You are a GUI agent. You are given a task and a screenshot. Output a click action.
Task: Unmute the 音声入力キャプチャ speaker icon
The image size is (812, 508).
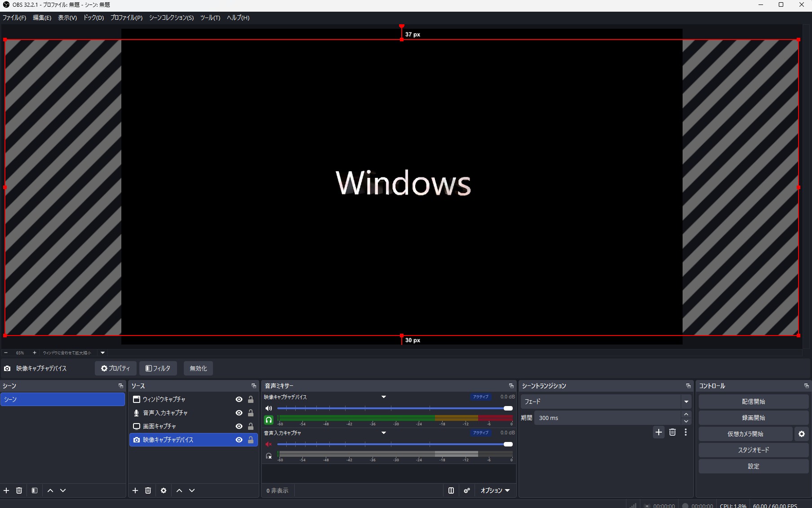[269, 444]
